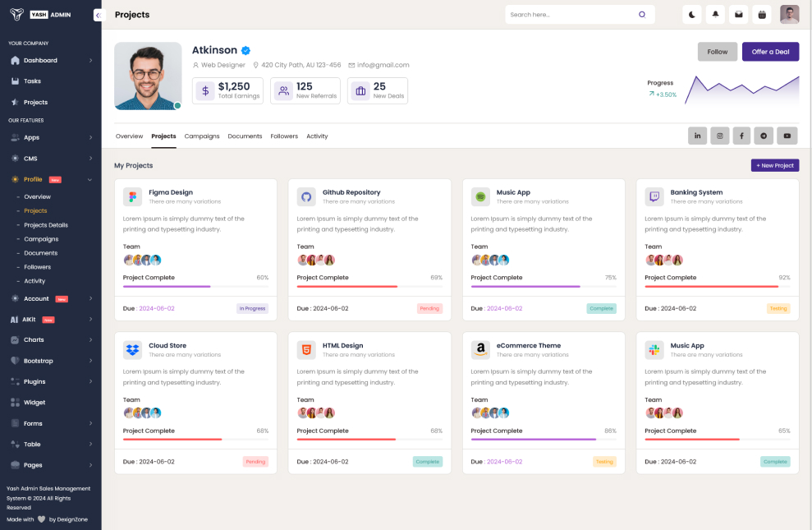Click the Cloud Store Dropbox icon
This screenshot has width=812, height=530.
[x=132, y=350]
